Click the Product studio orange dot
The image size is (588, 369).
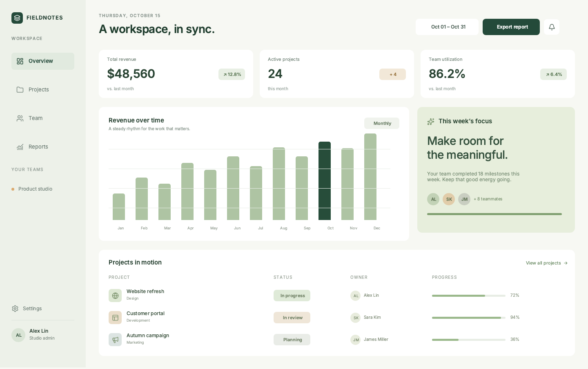click(x=13, y=189)
